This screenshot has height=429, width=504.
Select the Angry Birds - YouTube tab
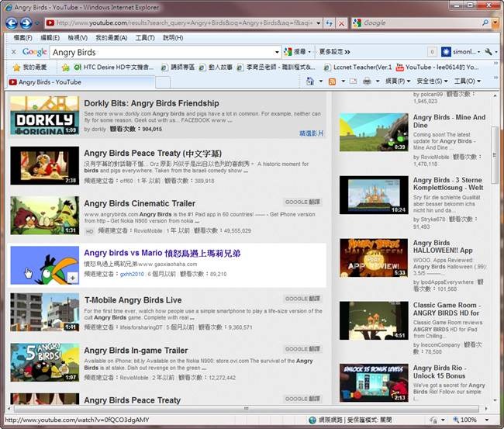tap(81, 82)
